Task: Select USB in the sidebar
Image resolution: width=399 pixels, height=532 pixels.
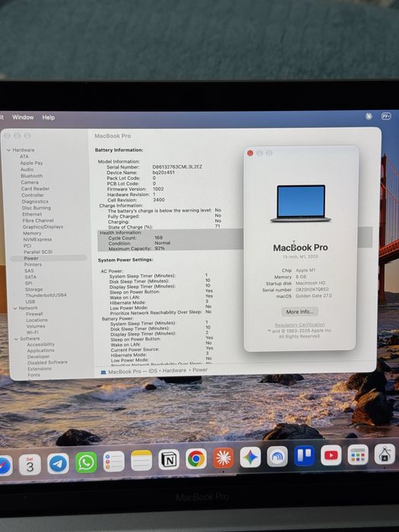Action: pyautogui.click(x=30, y=301)
